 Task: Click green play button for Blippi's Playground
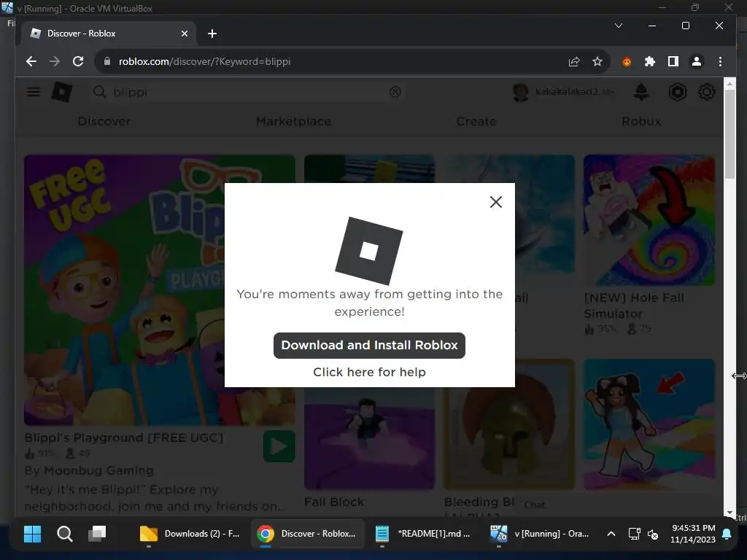pos(279,447)
